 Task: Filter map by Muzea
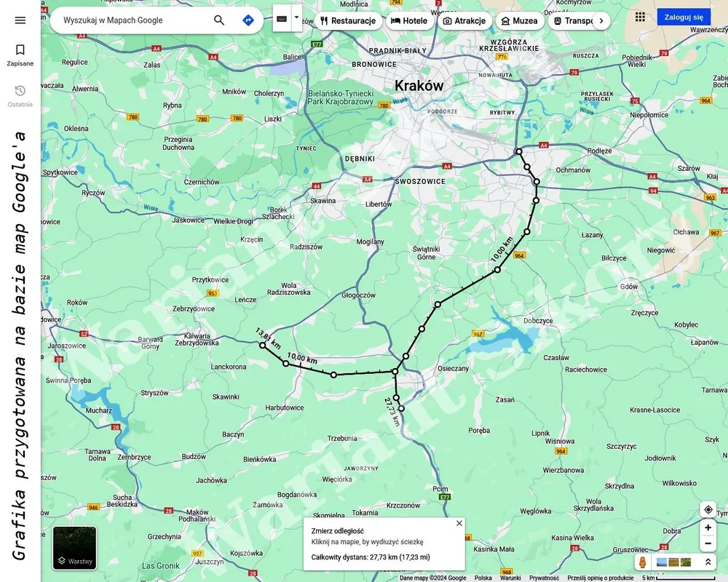coord(520,21)
